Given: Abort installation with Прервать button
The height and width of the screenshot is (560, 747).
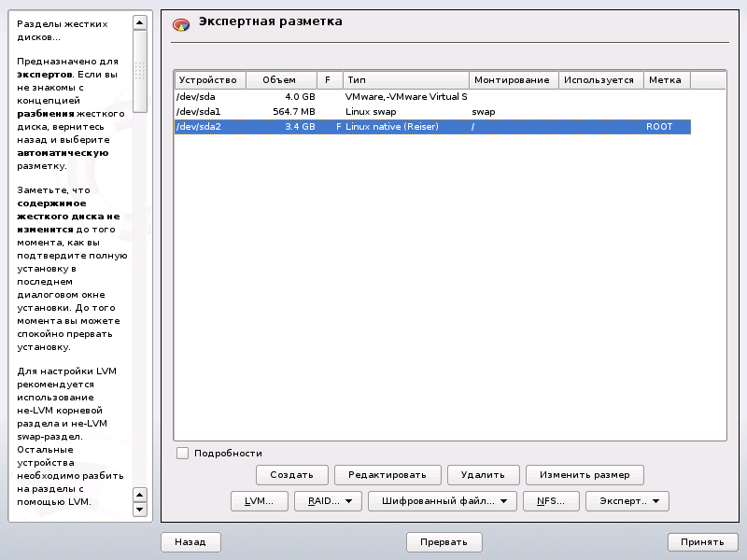Looking at the screenshot, I should click(444, 541).
